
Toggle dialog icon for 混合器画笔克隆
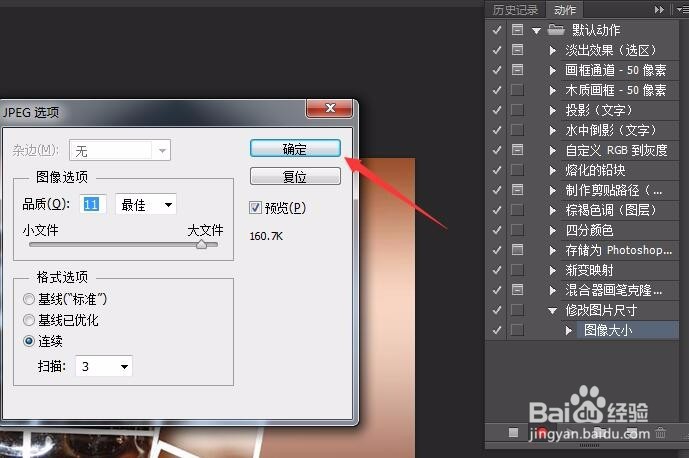(518, 290)
